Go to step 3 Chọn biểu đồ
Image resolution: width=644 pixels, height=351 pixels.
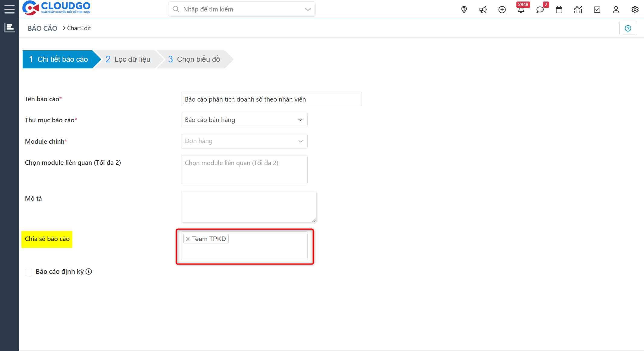pyautogui.click(x=194, y=59)
